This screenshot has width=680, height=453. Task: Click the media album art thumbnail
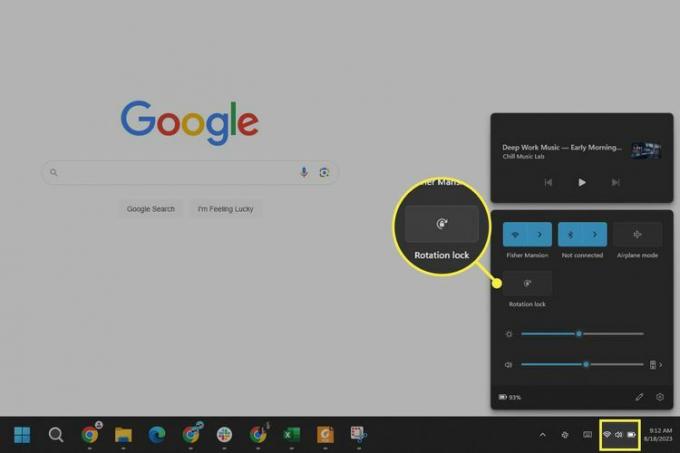(x=646, y=150)
